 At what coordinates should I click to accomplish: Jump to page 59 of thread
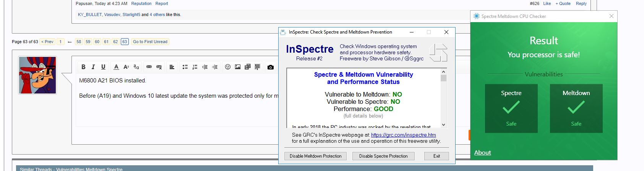coord(88,42)
